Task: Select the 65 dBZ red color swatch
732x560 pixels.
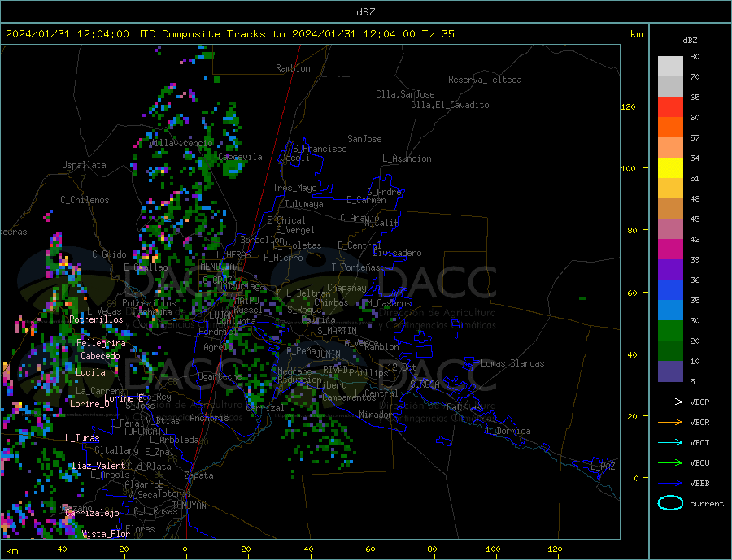Action: [x=670, y=106]
